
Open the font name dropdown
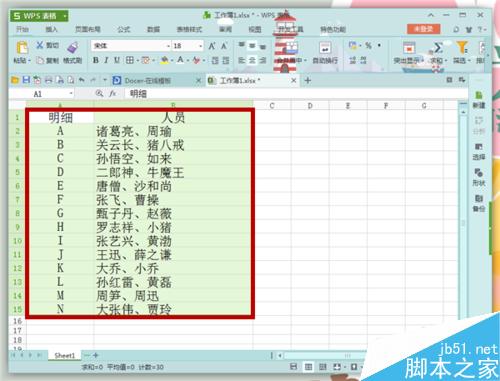click(168, 46)
